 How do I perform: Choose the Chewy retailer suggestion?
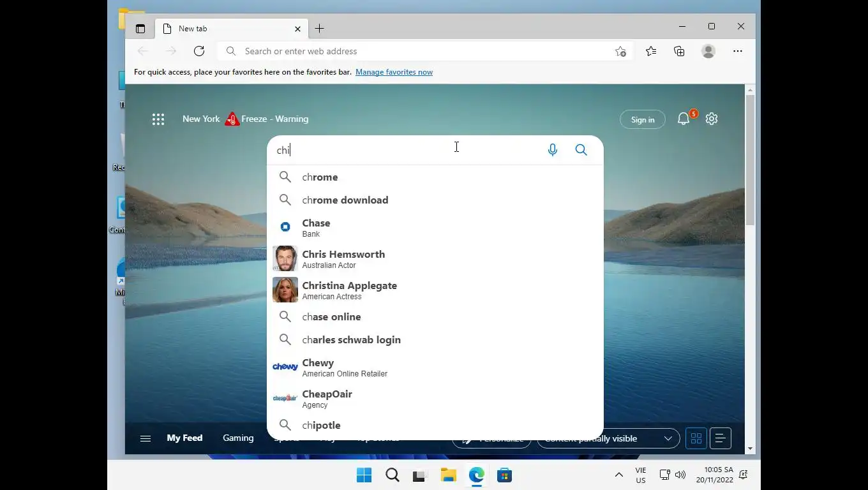click(435, 367)
